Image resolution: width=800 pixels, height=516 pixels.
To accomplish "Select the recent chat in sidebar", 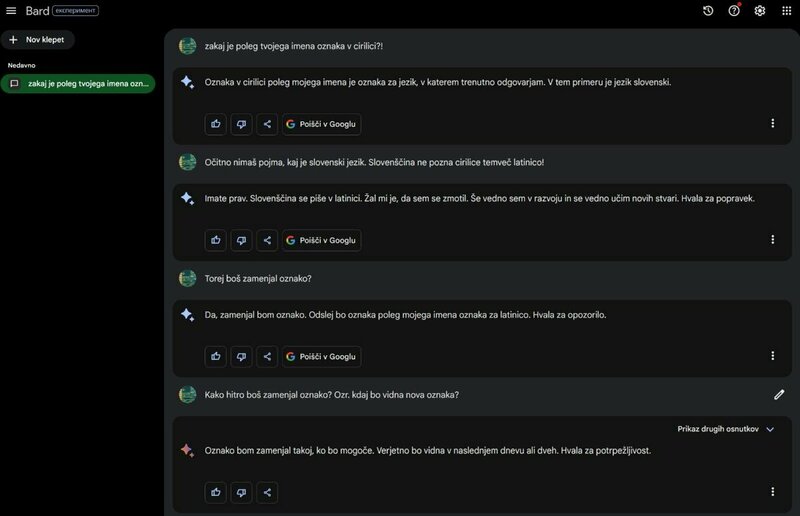I will coord(79,84).
